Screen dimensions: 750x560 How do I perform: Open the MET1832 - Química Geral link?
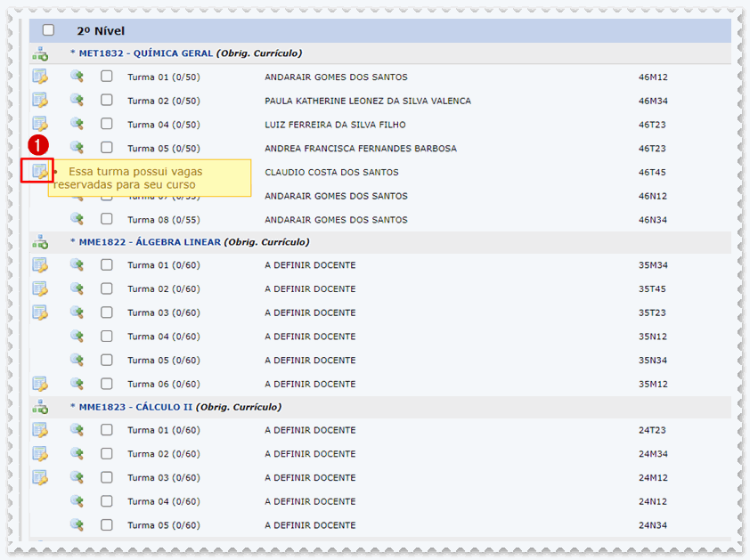click(145, 53)
